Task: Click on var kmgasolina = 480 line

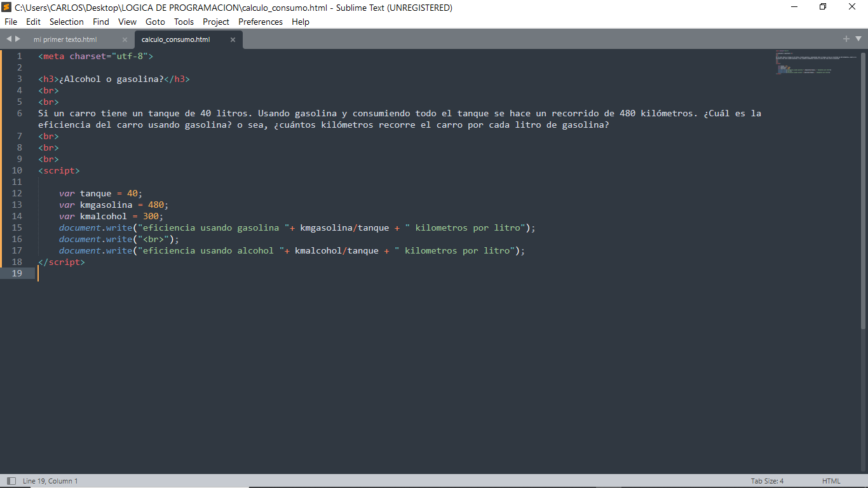Action: [114, 205]
